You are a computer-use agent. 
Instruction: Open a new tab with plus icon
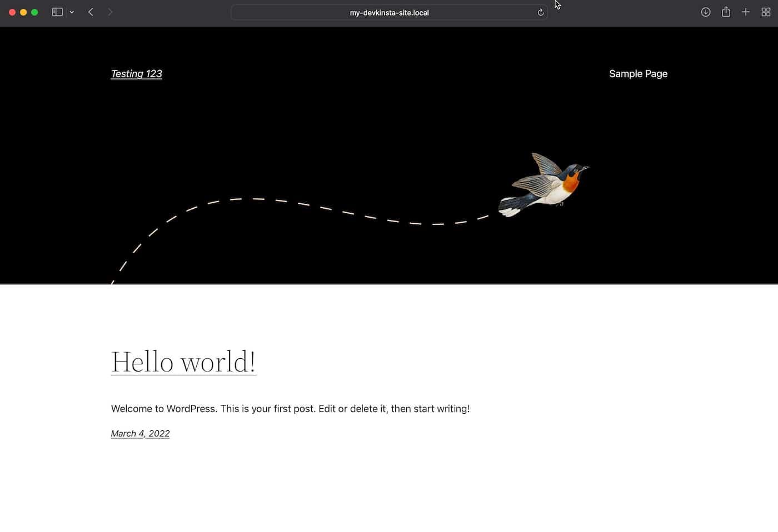746,12
